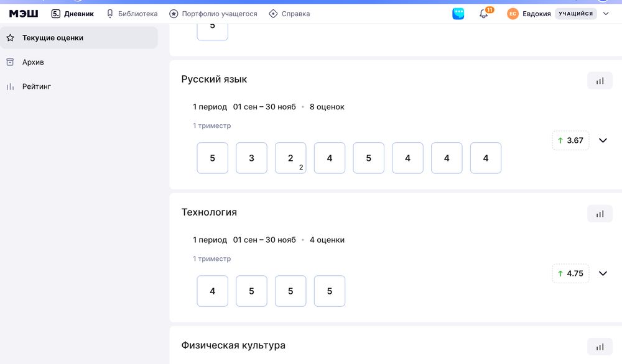The width and height of the screenshot is (622, 364).
Task: Click the green arrow beside 4.75
Action: [560, 273]
